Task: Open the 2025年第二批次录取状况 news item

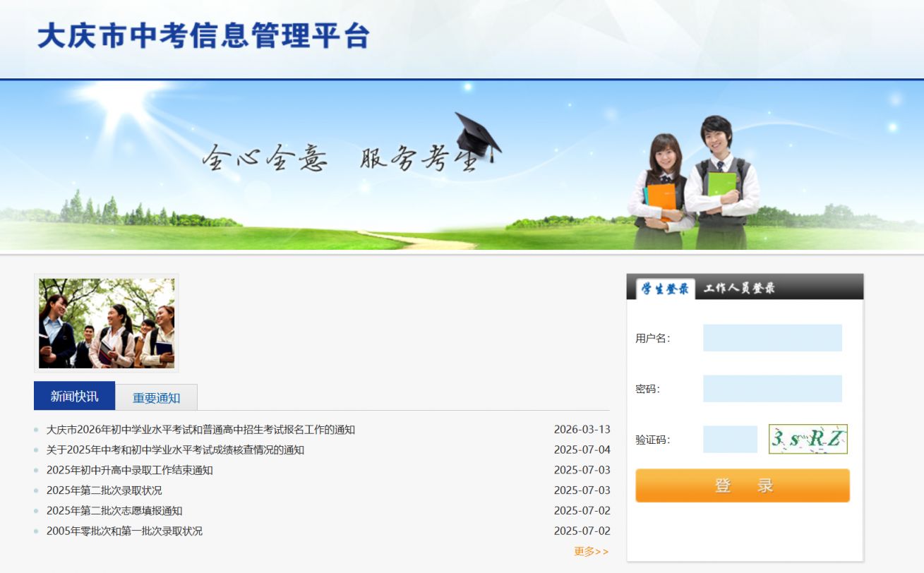Action: [x=104, y=490]
